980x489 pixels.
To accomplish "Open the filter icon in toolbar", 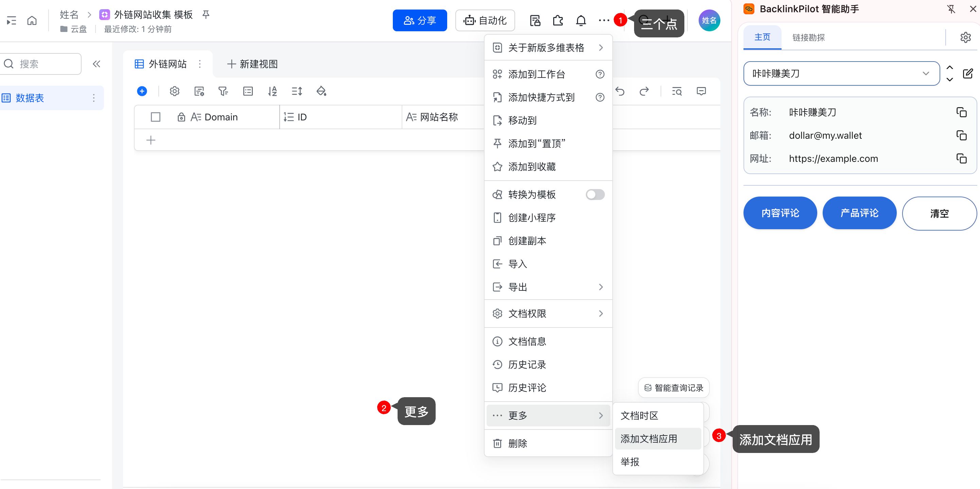I will (x=223, y=91).
